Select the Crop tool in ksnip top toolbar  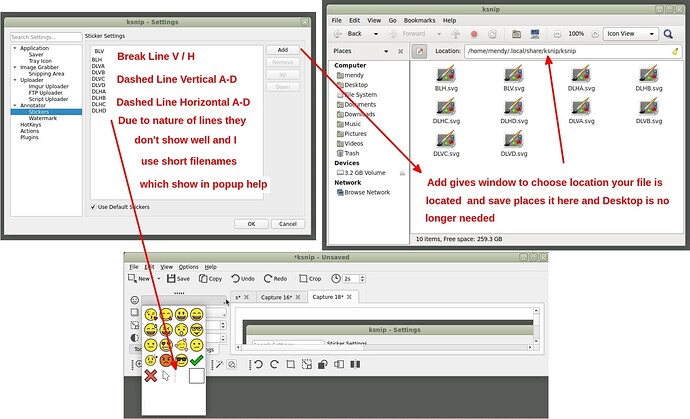[310, 279]
